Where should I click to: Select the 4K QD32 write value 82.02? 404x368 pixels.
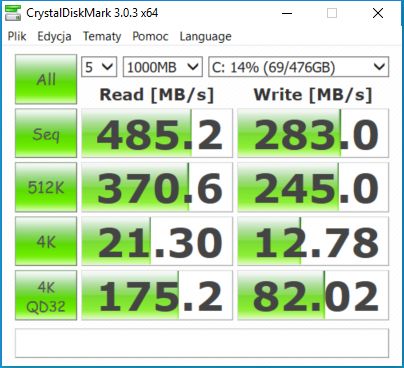[x=313, y=295]
